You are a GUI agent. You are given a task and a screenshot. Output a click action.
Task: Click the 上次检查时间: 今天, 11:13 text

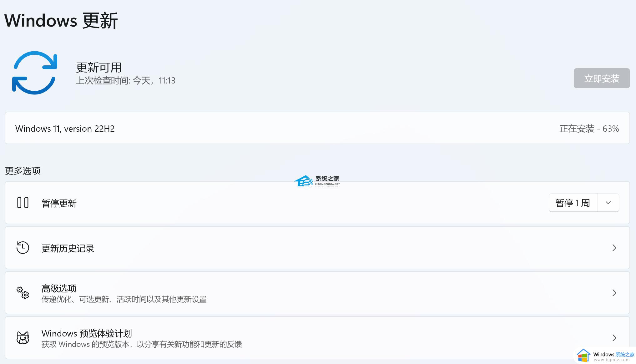126,81
